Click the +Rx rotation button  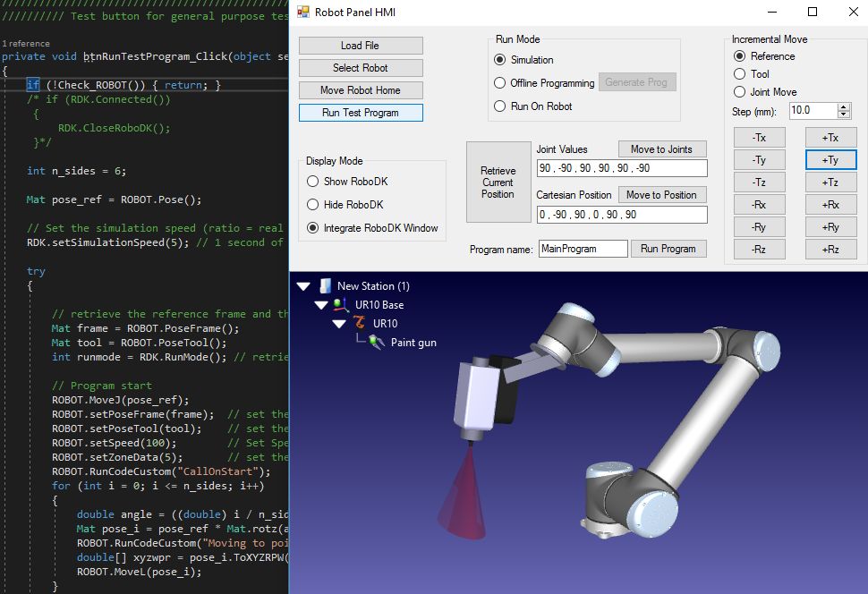tap(830, 205)
